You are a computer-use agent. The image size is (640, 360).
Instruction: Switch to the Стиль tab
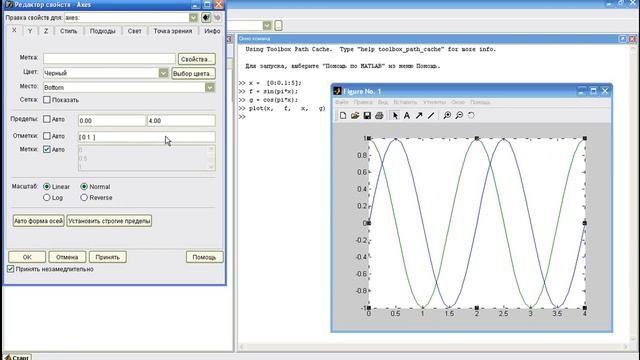(x=68, y=31)
